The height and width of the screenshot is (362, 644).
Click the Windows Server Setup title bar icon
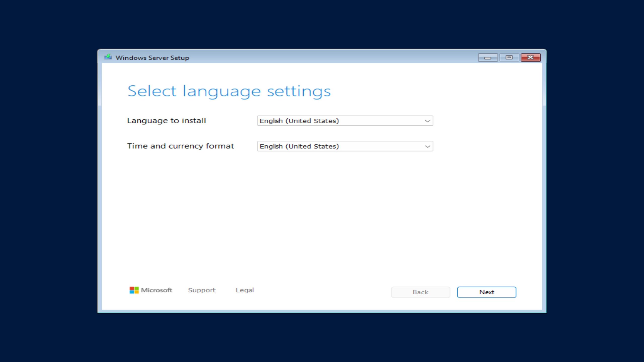(108, 57)
